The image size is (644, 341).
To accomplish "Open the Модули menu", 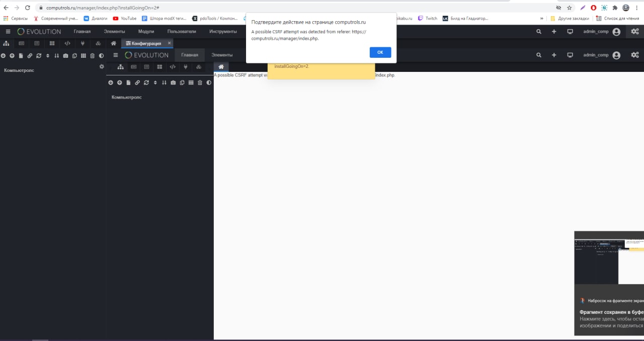I will click(146, 31).
